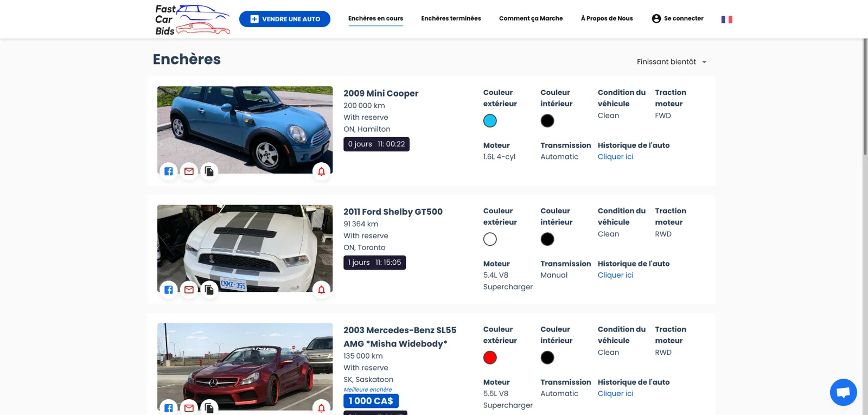Copy the Ford Shelby GT500 listing link

[209, 290]
